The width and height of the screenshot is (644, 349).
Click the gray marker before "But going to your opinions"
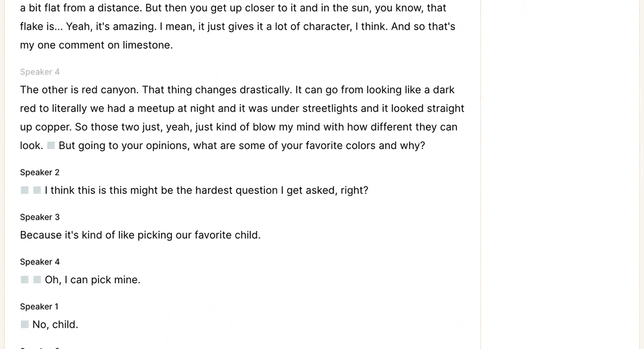[51, 146]
